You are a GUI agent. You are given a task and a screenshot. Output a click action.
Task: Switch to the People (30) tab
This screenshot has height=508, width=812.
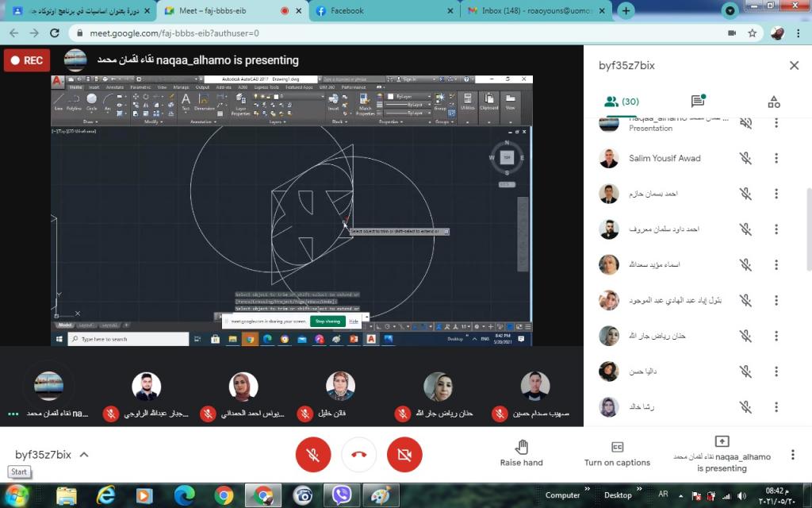(621, 102)
